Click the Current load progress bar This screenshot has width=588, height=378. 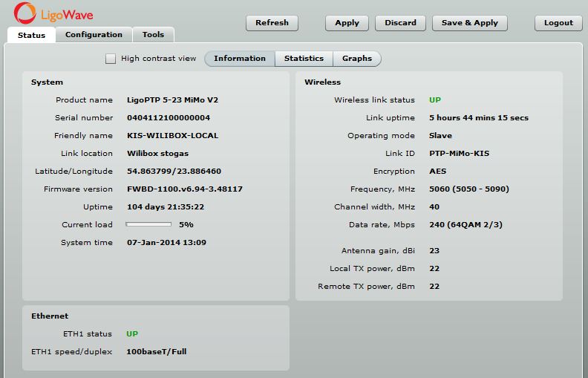(148, 224)
